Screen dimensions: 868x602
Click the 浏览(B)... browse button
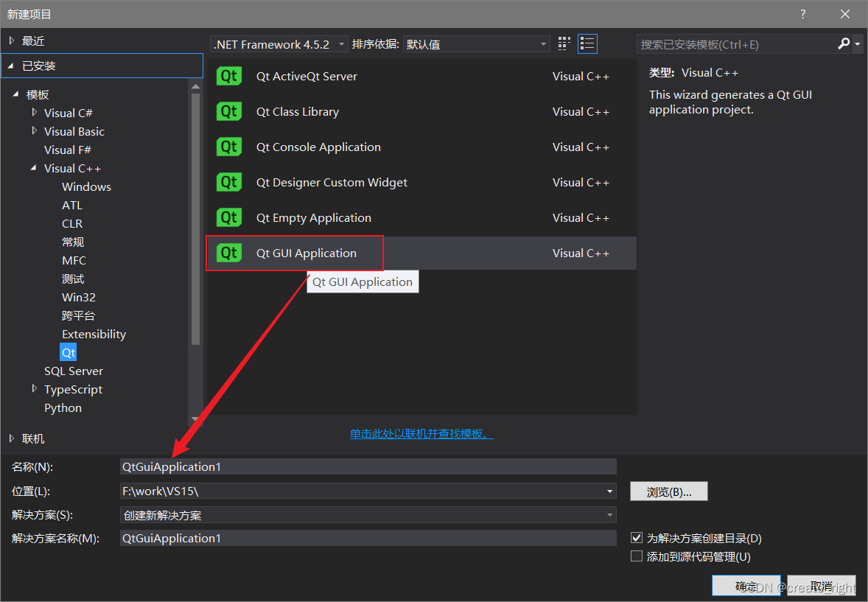click(669, 491)
